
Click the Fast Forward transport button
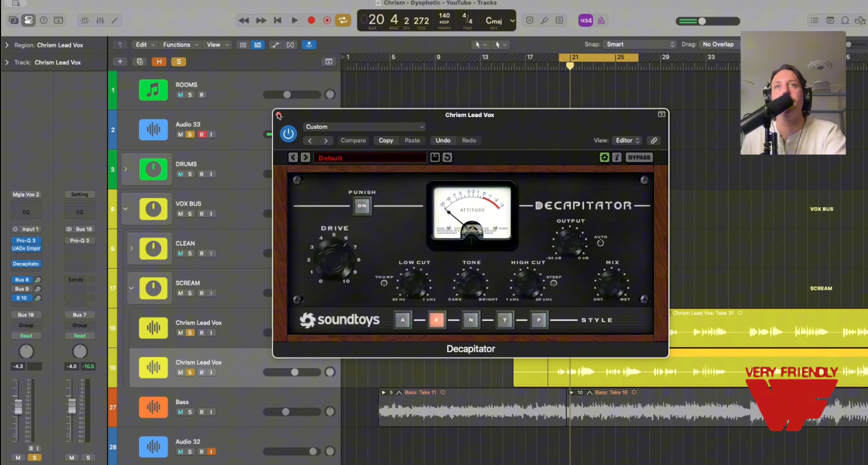[x=261, y=20]
